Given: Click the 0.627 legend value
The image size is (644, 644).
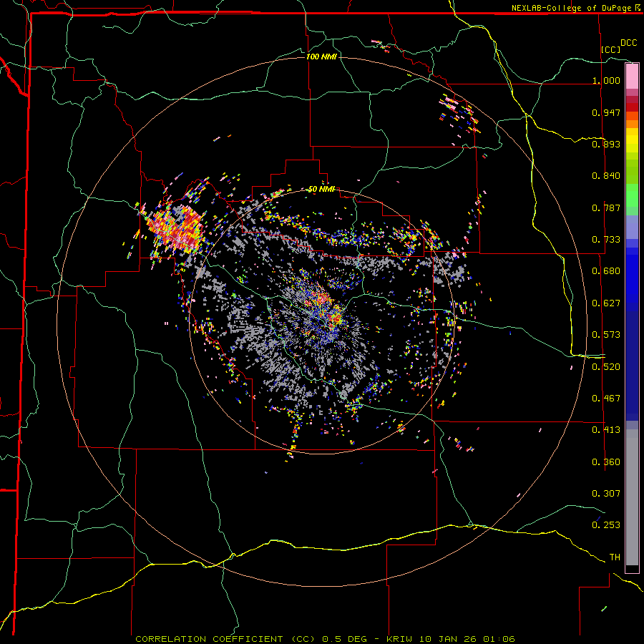Looking at the screenshot, I should 606,303.
